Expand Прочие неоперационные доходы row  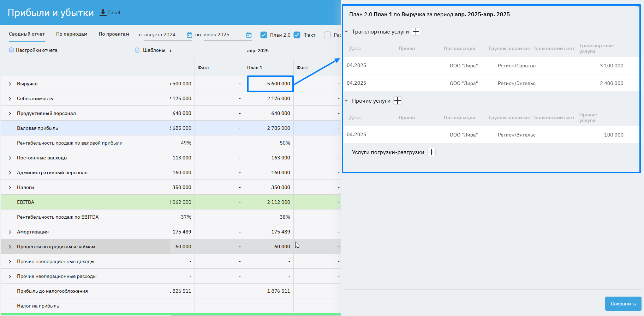(x=10, y=262)
